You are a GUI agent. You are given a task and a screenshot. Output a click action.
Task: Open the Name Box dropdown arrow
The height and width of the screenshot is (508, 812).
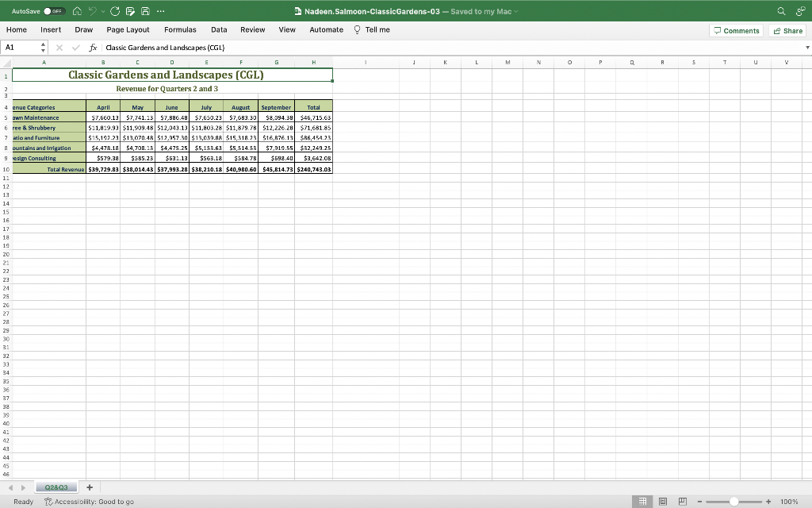pyautogui.click(x=43, y=46)
